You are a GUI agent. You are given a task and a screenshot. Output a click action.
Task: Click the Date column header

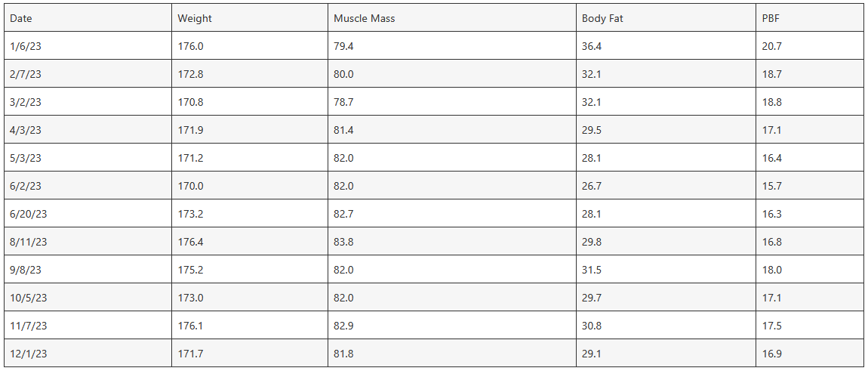[21, 18]
